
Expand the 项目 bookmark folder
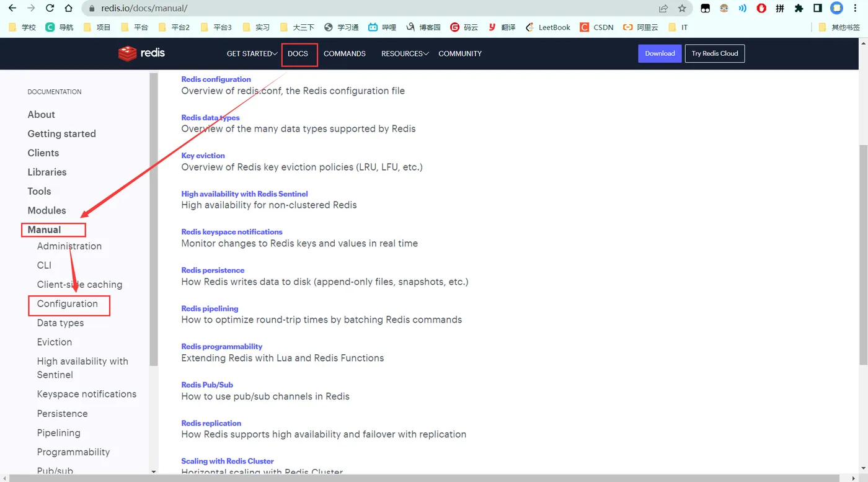pyautogui.click(x=97, y=27)
